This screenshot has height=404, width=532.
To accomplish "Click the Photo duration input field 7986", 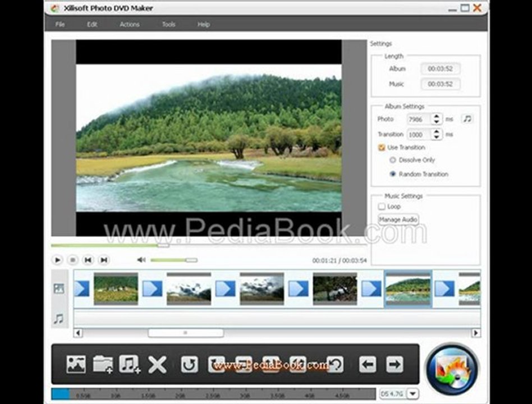I will pos(419,119).
